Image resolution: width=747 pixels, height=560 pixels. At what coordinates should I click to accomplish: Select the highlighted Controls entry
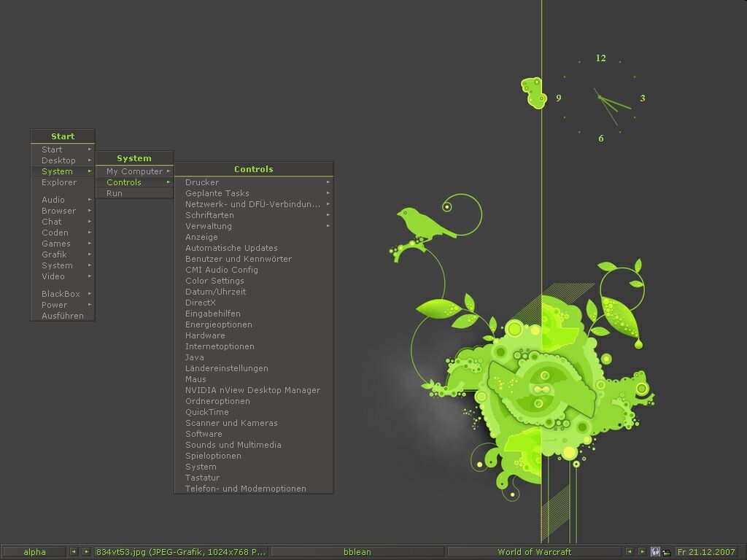(x=134, y=182)
